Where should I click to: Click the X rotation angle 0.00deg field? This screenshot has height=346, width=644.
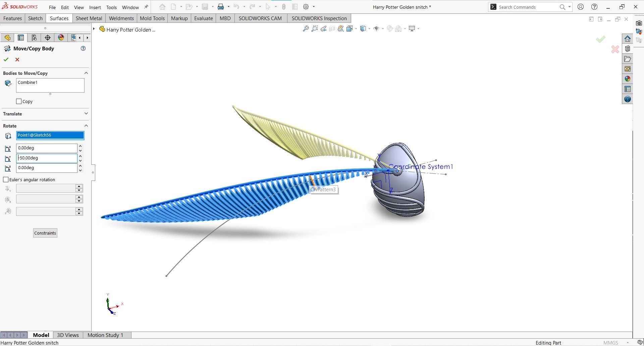click(47, 148)
